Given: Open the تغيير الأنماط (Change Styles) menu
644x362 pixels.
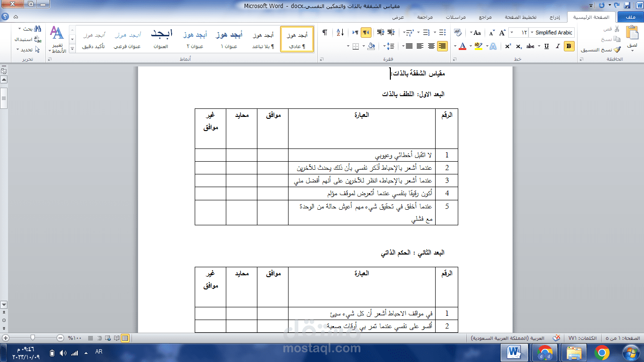Looking at the screenshot, I should tap(57, 40).
